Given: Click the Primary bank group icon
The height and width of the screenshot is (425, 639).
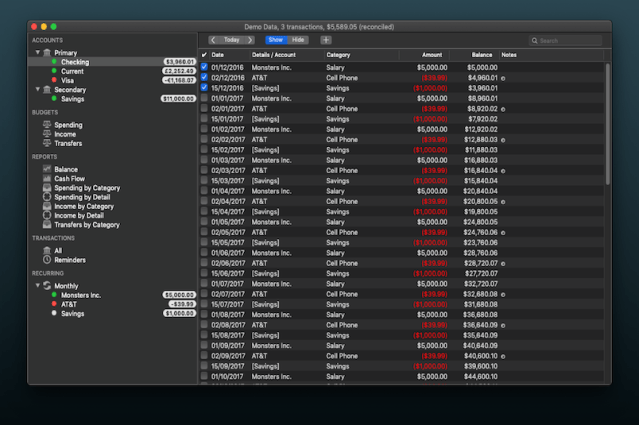Looking at the screenshot, I should coord(47,53).
